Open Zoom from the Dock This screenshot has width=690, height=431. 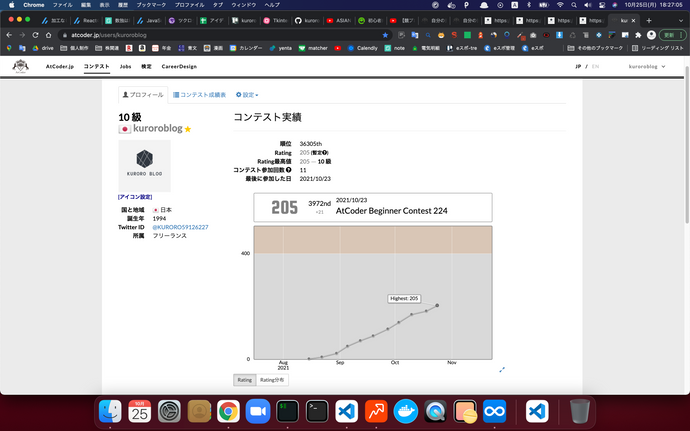pos(258,412)
